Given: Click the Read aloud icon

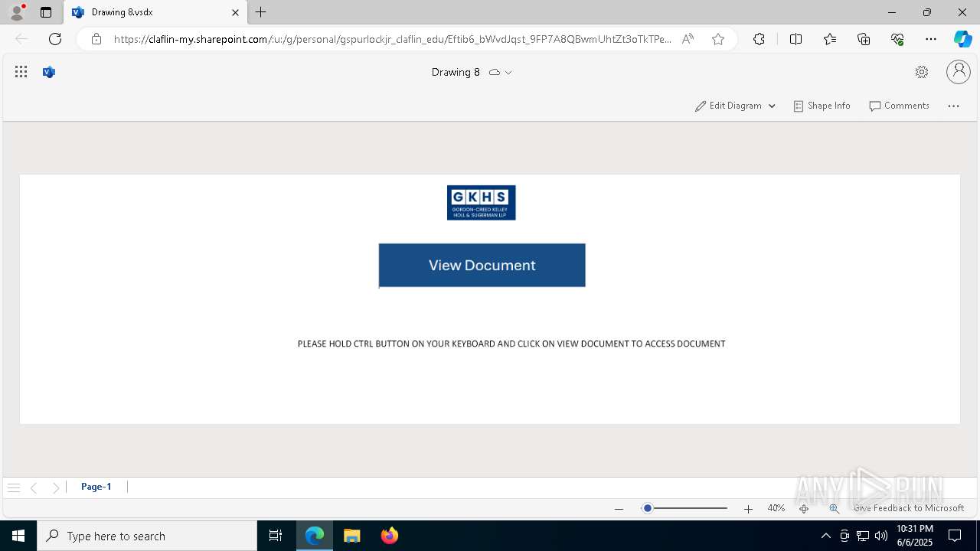Looking at the screenshot, I should tap(688, 39).
